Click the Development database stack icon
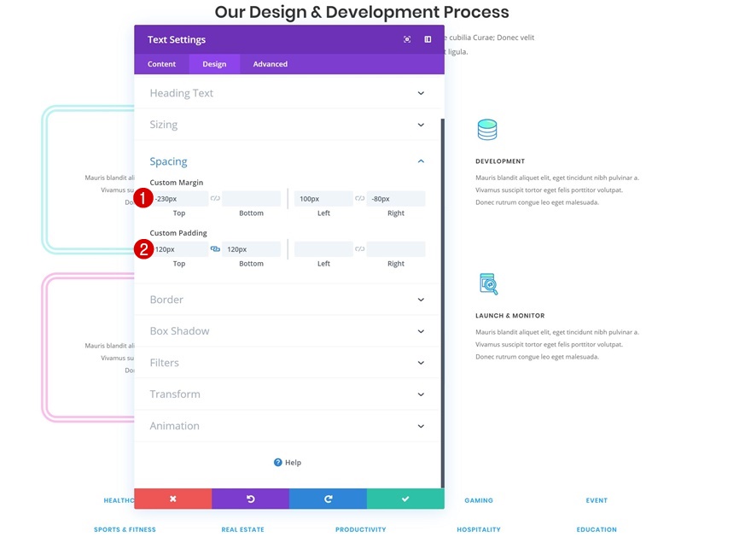Screen dimensions: 751x560 pos(486,129)
